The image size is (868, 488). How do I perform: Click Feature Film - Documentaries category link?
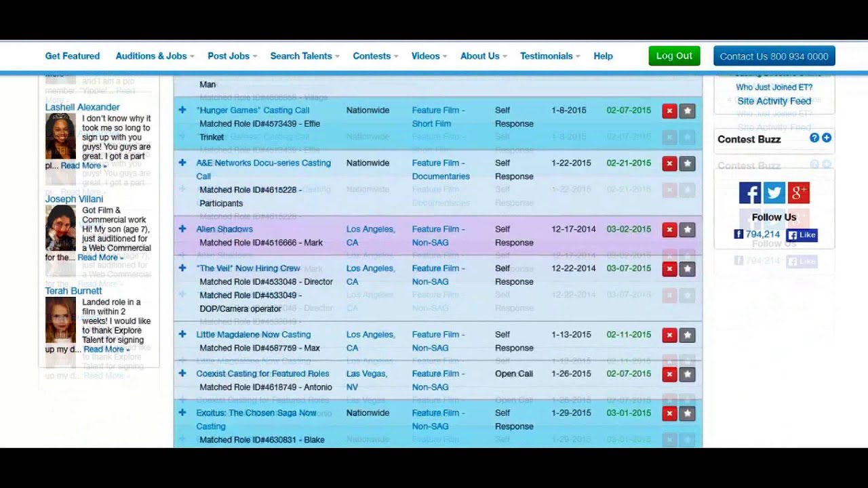click(x=441, y=169)
